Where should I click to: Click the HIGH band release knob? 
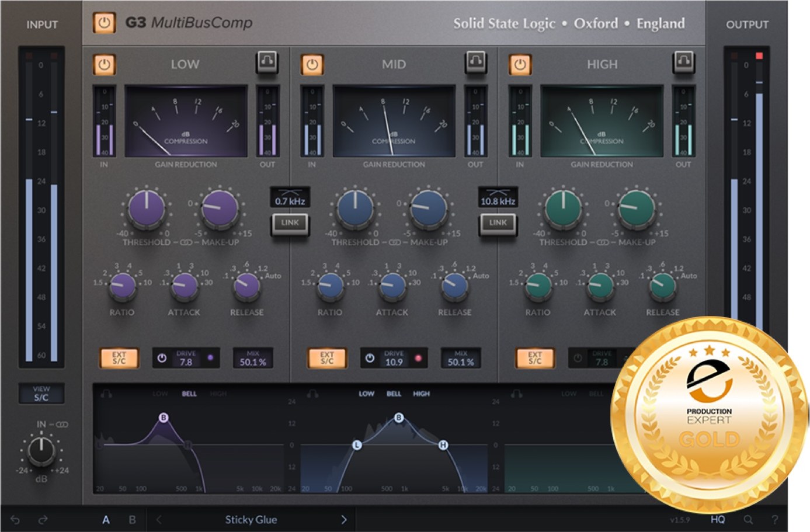click(x=663, y=286)
